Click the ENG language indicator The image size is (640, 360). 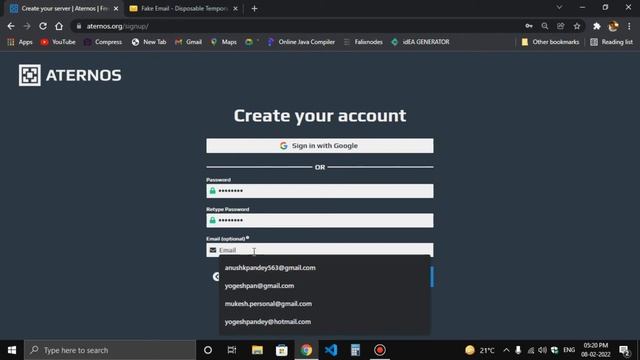(x=569, y=350)
